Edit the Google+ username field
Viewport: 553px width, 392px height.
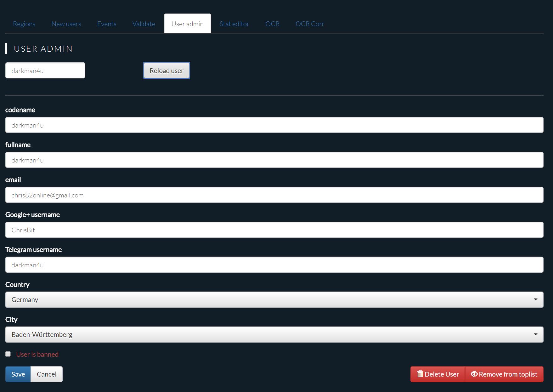274,230
